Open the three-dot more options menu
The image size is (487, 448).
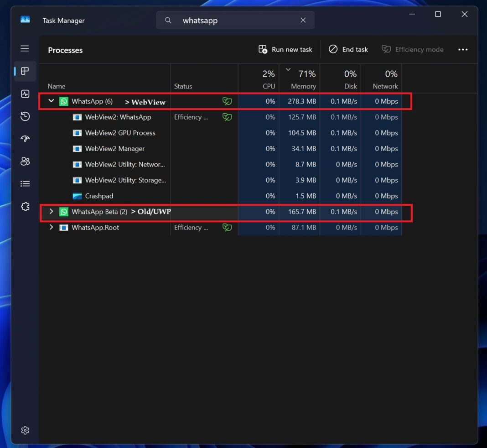pyautogui.click(x=463, y=49)
